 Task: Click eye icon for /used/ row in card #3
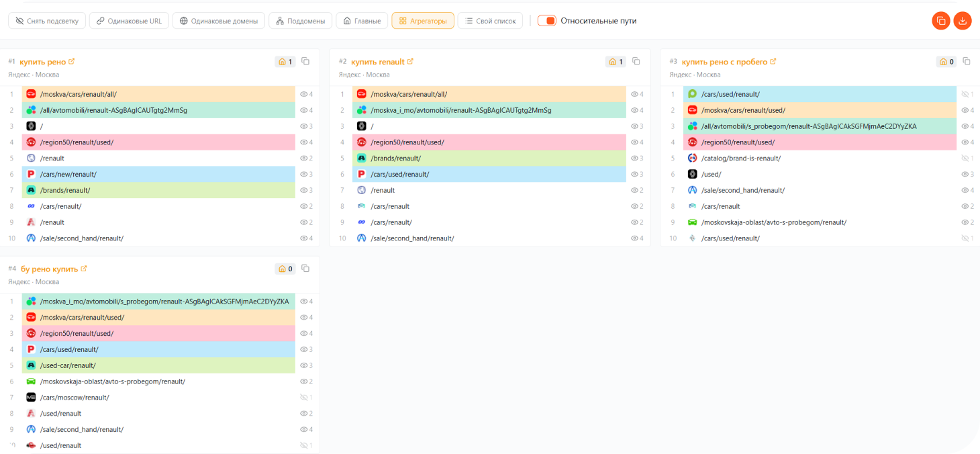tap(965, 175)
